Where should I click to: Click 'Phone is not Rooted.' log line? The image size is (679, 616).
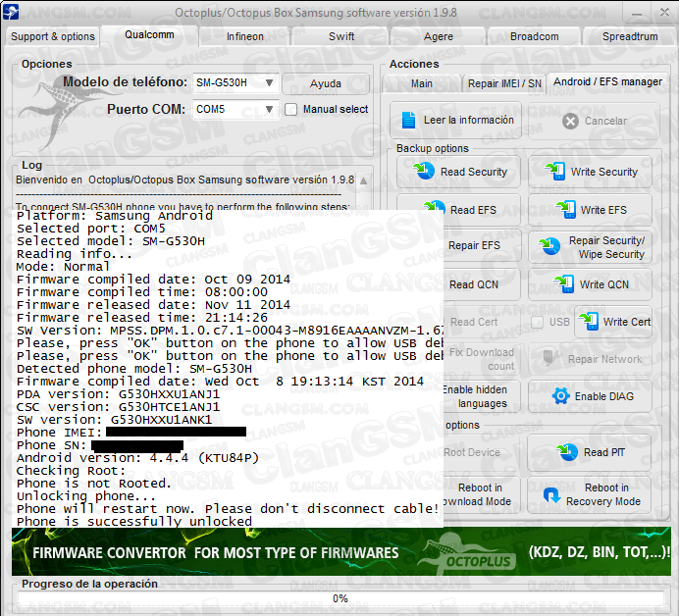pyautogui.click(x=94, y=484)
